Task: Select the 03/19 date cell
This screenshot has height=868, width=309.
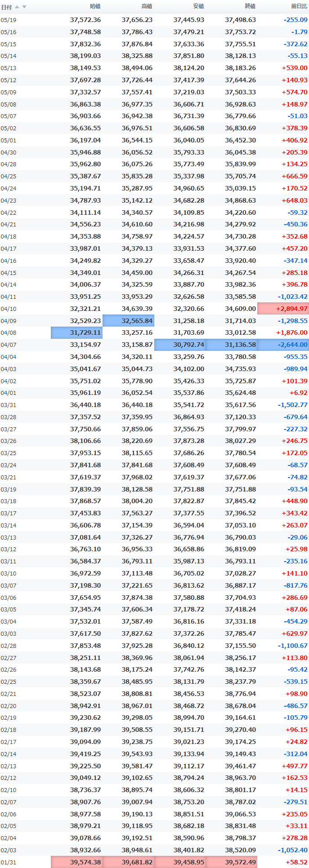Action: (9, 489)
